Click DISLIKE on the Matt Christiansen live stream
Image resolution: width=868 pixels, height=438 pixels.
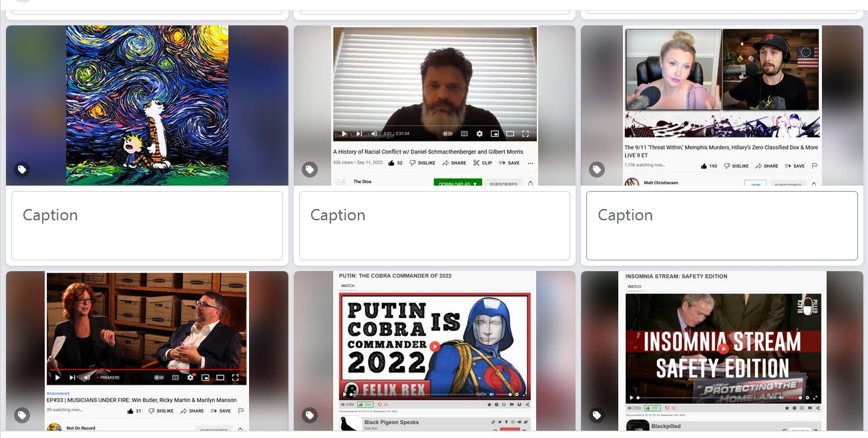click(736, 166)
